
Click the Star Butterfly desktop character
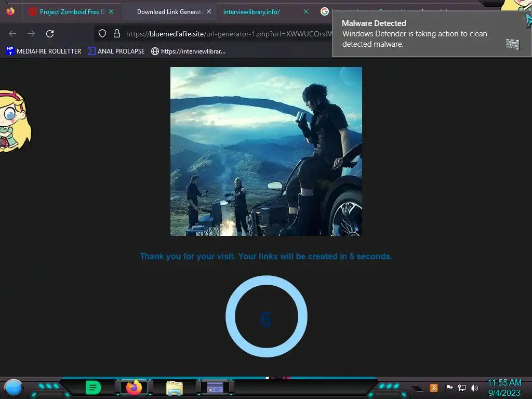coord(15,121)
